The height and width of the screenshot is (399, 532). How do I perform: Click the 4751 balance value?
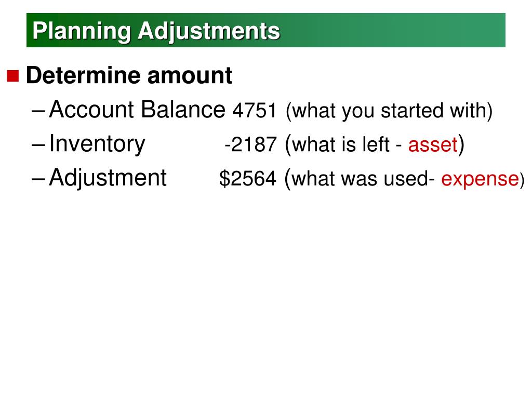pyautogui.click(x=255, y=111)
